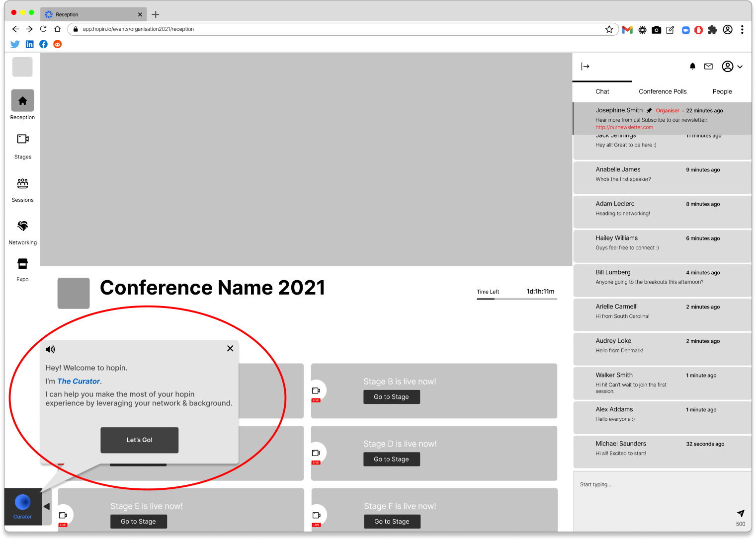This screenshot has height=540, width=756.
Task: Go forward in browser
Action: click(29, 29)
